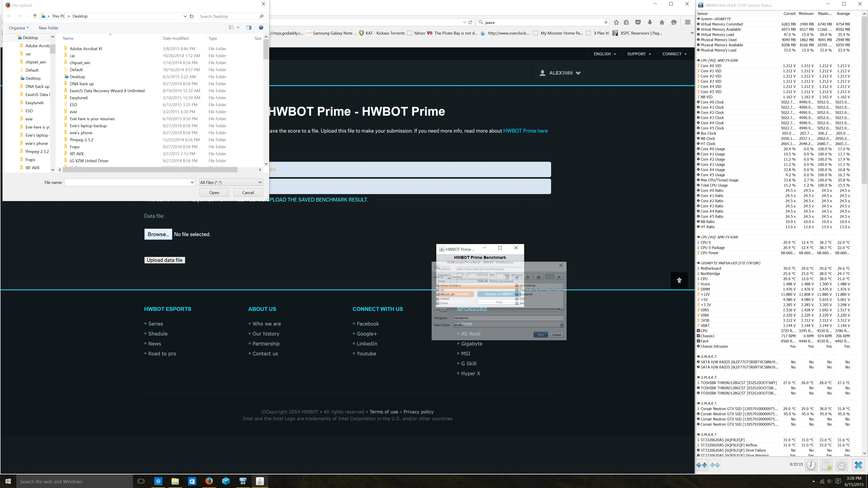Click Firefox chat bubble icon
Viewport: 868px width, 488px height.
[674, 22]
